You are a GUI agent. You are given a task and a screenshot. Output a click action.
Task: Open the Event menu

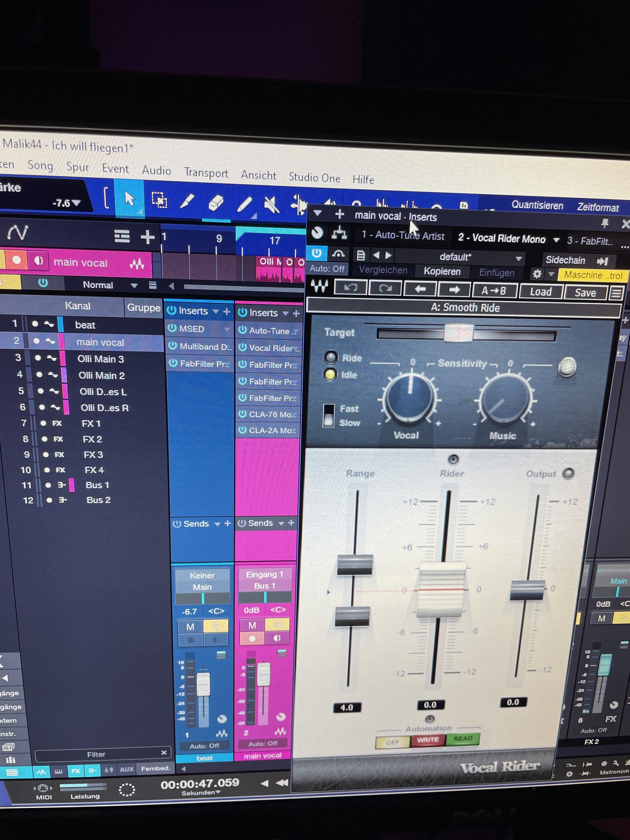(x=115, y=169)
